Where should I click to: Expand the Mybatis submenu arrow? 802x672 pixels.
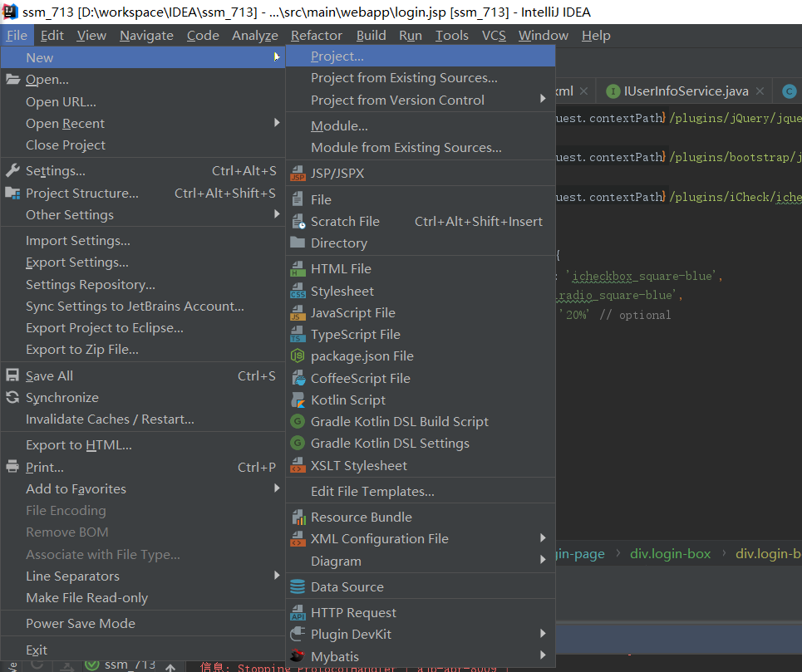pyautogui.click(x=543, y=655)
